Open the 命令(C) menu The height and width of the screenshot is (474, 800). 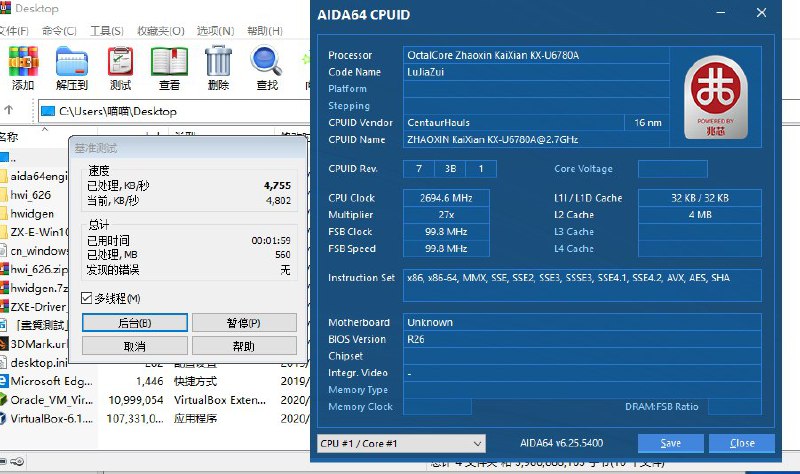pyautogui.click(x=59, y=31)
